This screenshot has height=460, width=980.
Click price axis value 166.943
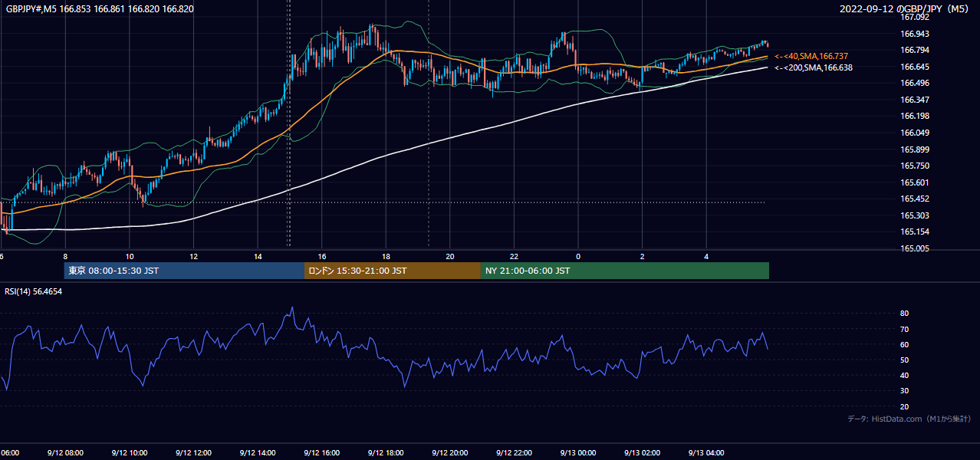pyautogui.click(x=915, y=34)
